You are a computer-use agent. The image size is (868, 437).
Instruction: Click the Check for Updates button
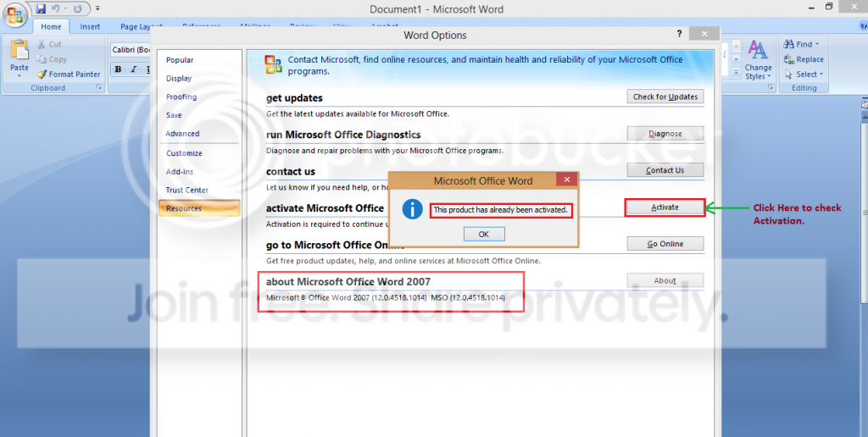pos(665,97)
